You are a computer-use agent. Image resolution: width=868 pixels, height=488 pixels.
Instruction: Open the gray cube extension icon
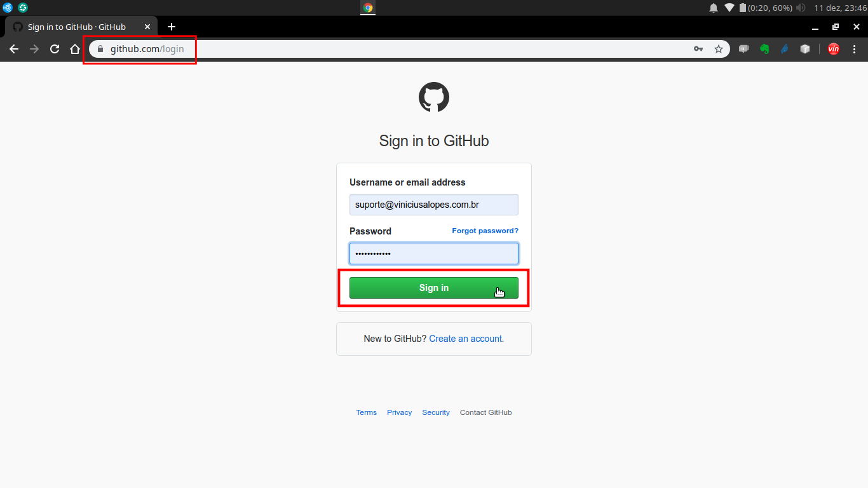point(805,49)
